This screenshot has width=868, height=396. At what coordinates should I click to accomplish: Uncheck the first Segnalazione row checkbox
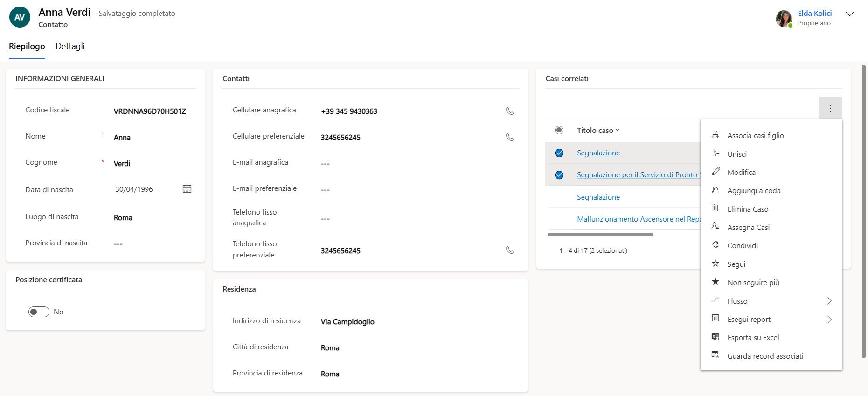tap(559, 153)
